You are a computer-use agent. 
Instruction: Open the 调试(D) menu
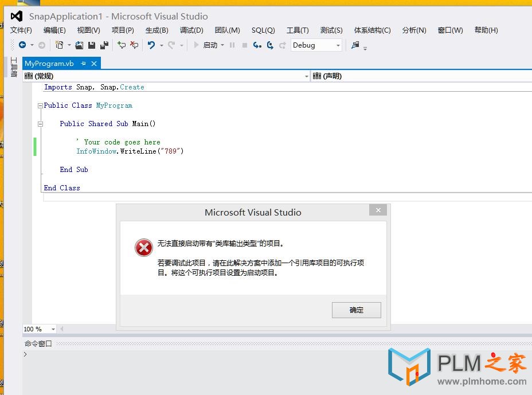(191, 30)
